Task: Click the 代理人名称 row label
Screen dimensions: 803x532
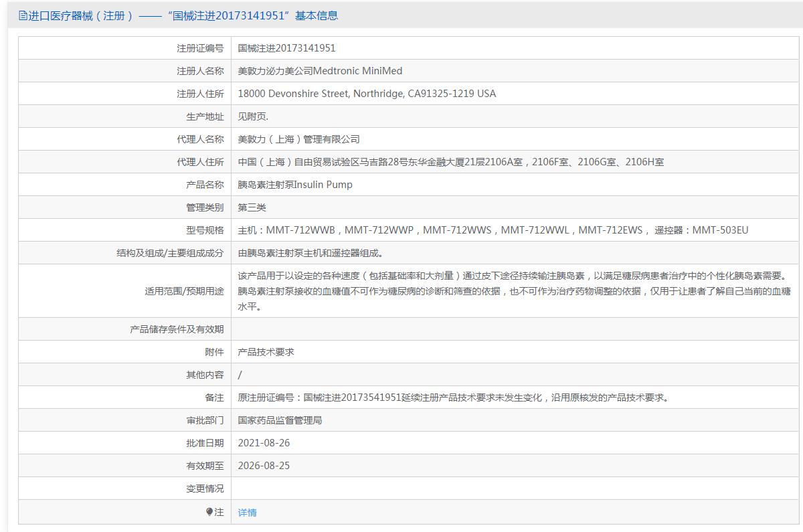Action: tap(200, 139)
